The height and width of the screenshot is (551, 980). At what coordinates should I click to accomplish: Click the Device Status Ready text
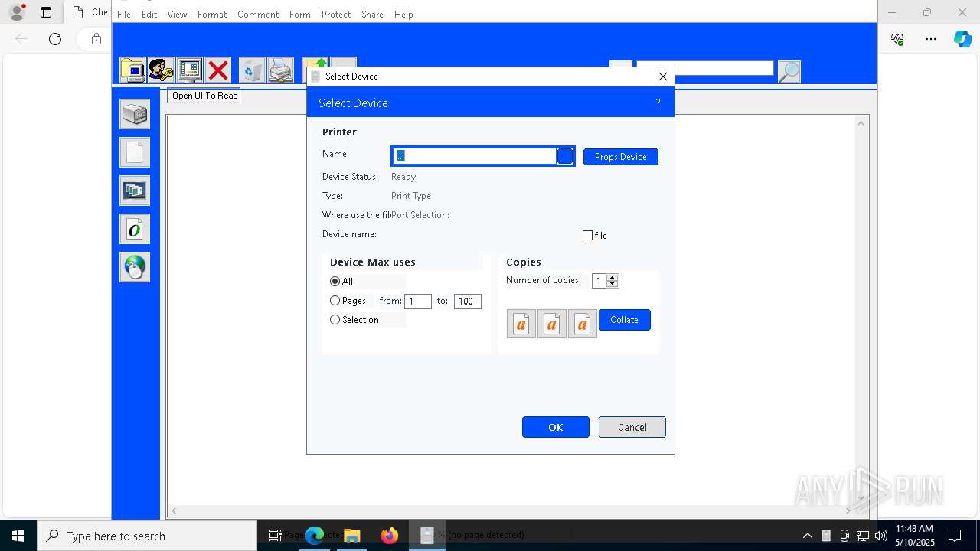tap(403, 177)
